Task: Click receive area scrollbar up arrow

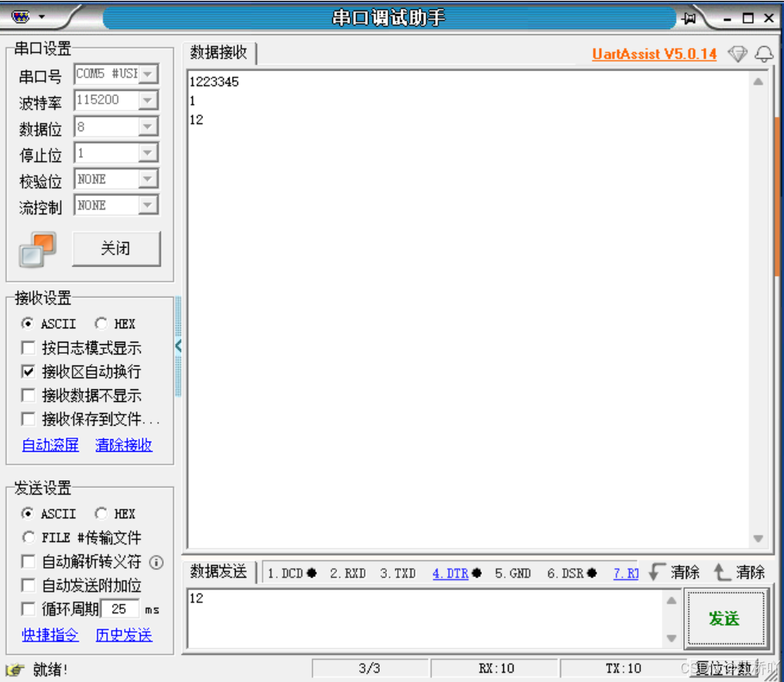Action: coord(758,82)
